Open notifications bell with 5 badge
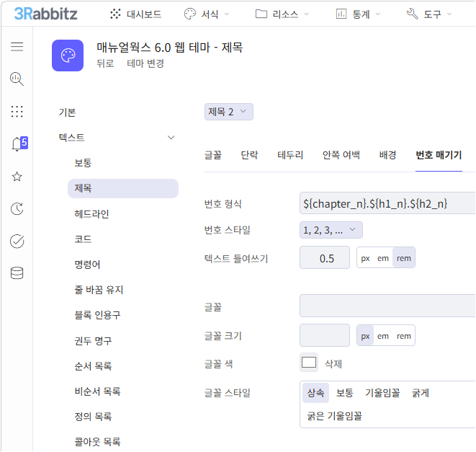This screenshot has height=452, width=476. 19,143
